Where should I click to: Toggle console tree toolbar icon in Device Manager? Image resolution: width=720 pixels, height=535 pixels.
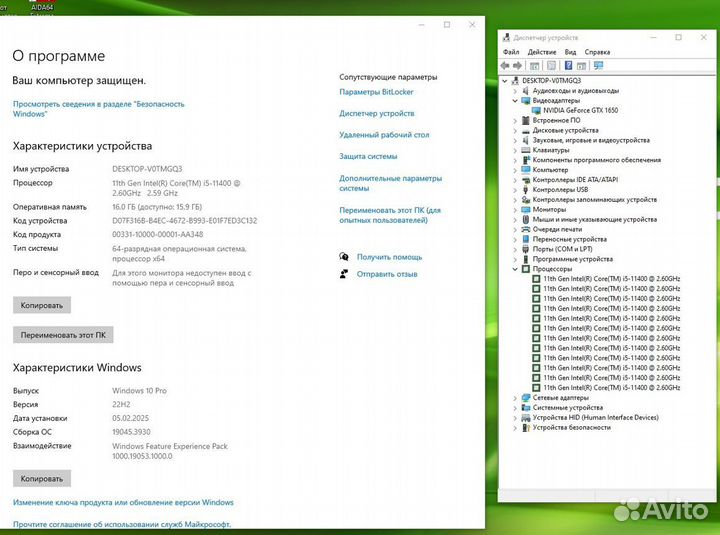(x=534, y=66)
